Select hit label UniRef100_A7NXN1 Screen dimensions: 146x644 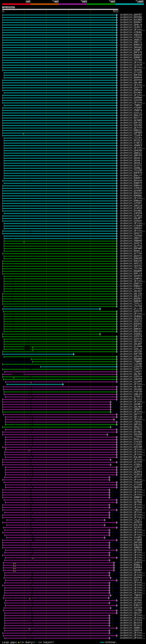point(131,32)
